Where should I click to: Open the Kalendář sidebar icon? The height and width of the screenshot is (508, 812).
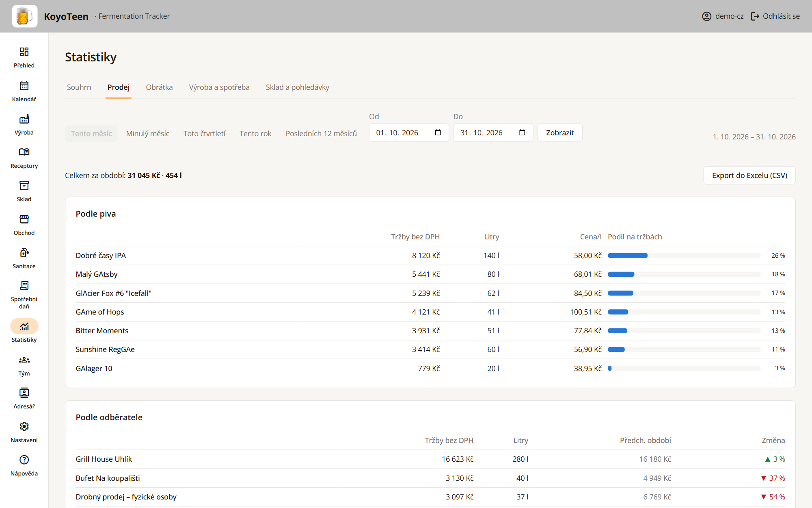[x=24, y=85]
